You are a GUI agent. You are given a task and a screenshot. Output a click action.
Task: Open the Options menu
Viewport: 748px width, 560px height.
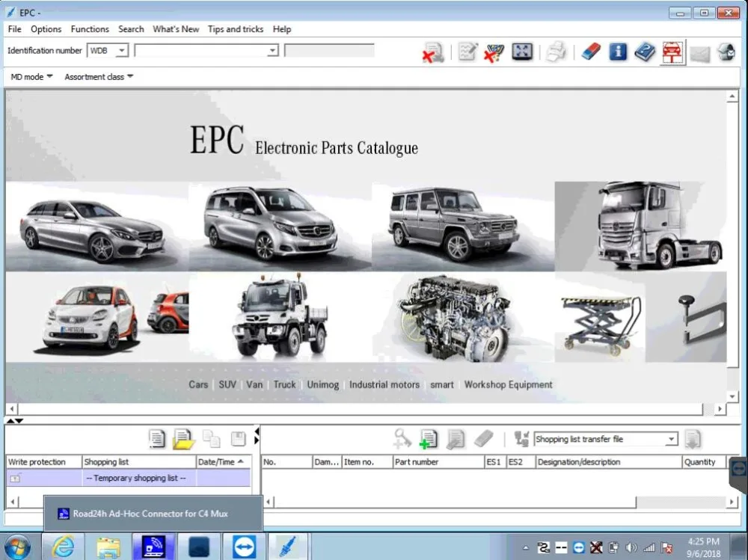tap(46, 29)
